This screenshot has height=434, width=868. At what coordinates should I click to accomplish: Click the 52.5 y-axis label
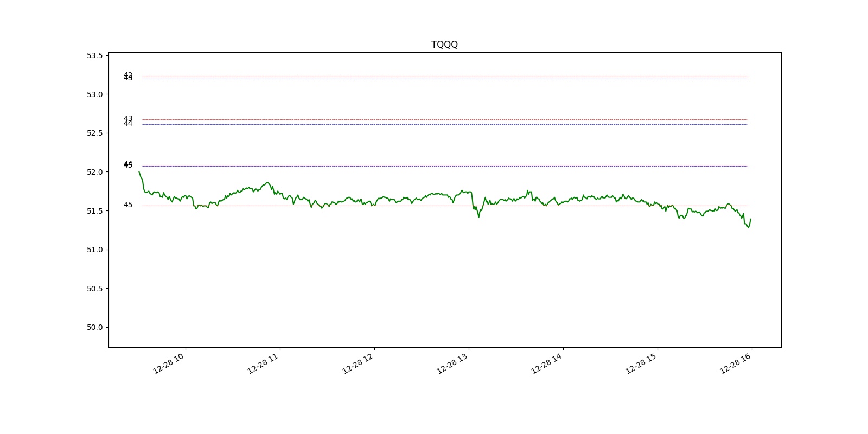[x=94, y=133]
